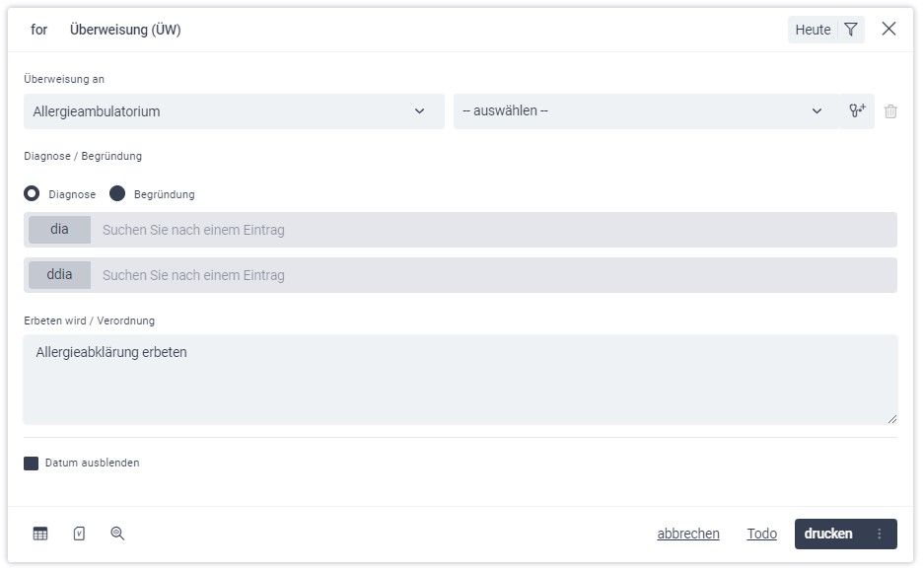Select the Diagnose radio button
924x571 pixels.
[32, 194]
